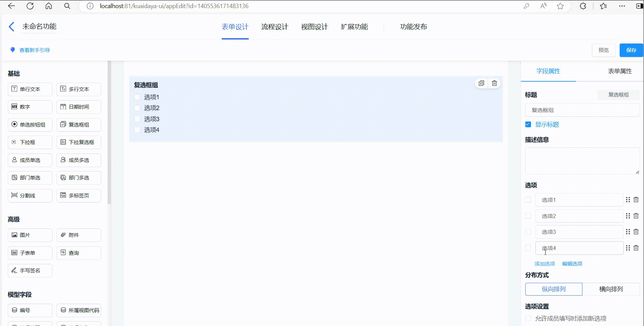Open browser home page icon
The image size is (644, 326).
click(49, 6)
